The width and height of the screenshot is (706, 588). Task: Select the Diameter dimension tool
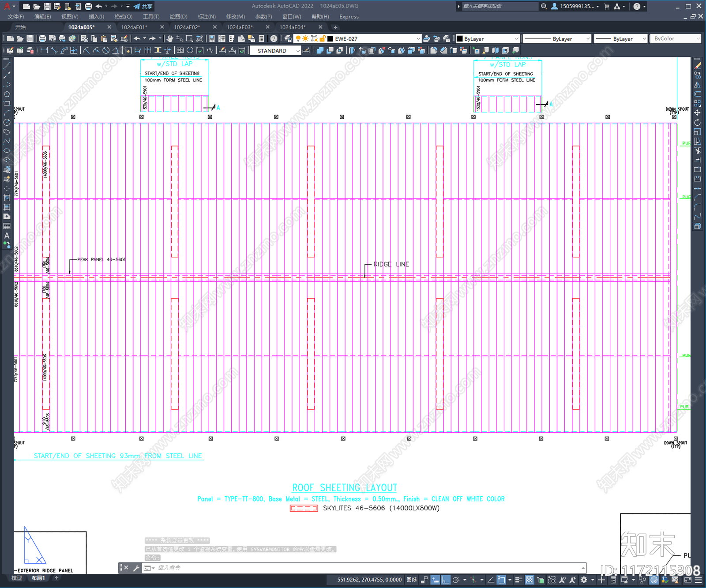coord(106,50)
